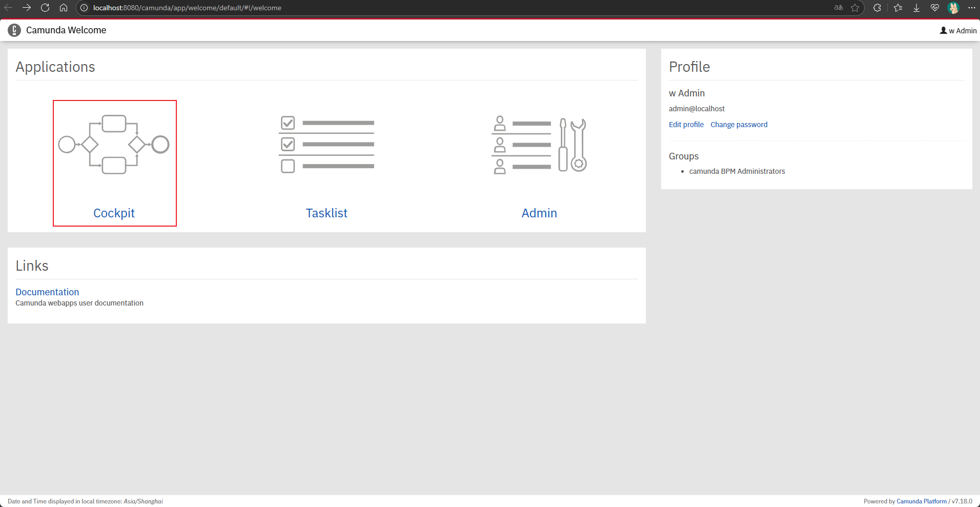980x507 pixels.
Task: Bookmark this page with star icon
Action: point(855,8)
